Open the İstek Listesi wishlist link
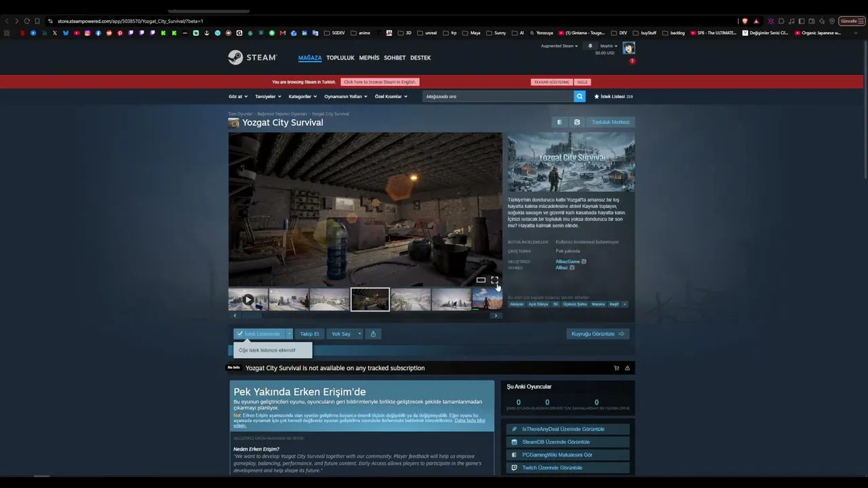The height and width of the screenshot is (488, 868). click(614, 96)
